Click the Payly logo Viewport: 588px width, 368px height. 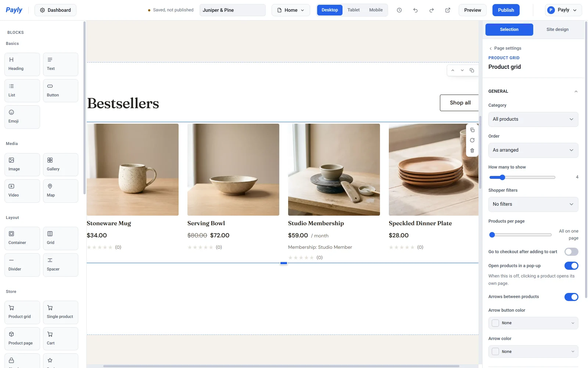pos(14,10)
